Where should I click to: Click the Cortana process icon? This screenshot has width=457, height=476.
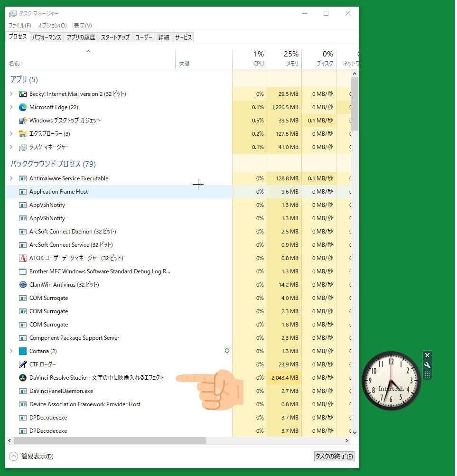23,351
